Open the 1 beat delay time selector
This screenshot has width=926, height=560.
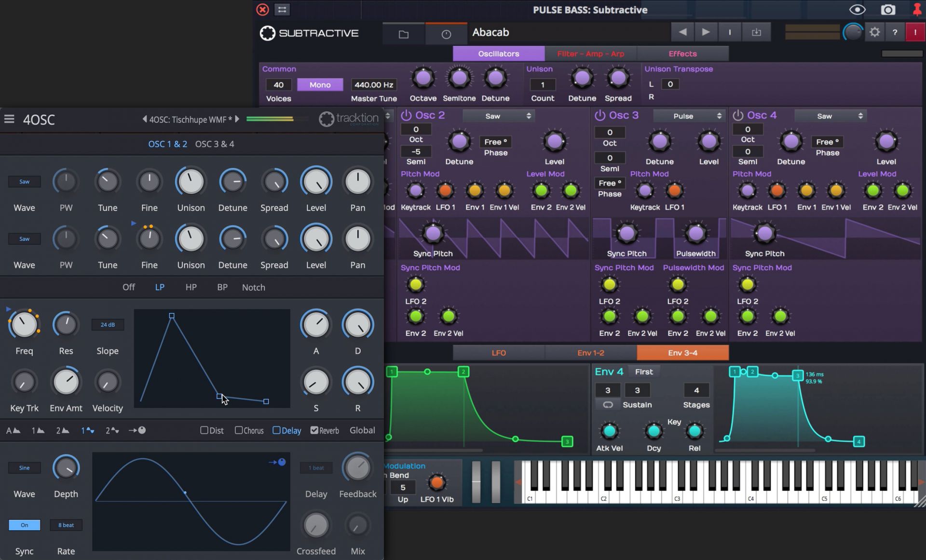point(316,468)
